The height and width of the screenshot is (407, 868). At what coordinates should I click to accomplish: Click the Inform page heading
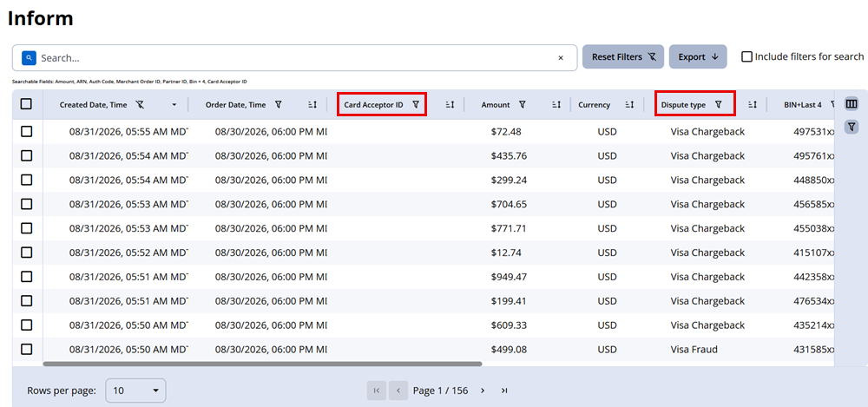coord(41,18)
